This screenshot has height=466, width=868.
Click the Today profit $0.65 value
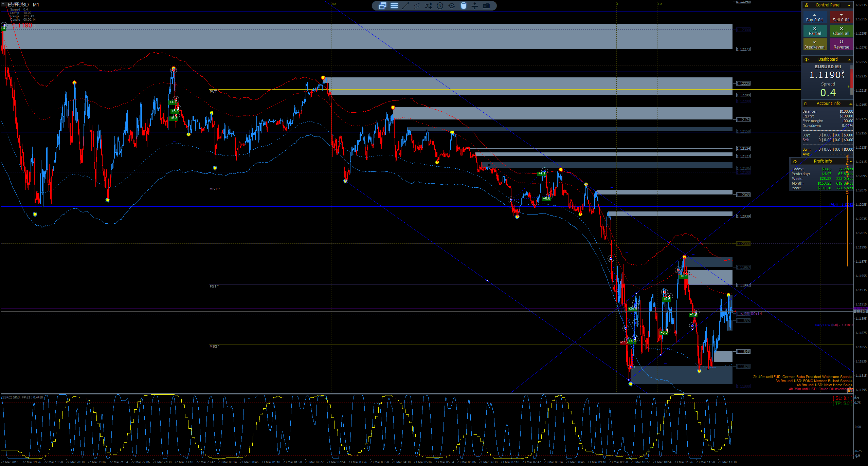click(x=826, y=169)
